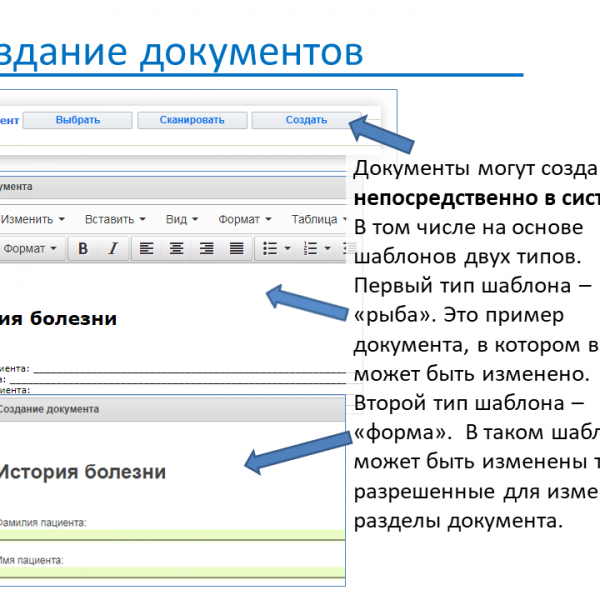Toggle Italic text formatting
The width and height of the screenshot is (600, 600).
(x=113, y=248)
